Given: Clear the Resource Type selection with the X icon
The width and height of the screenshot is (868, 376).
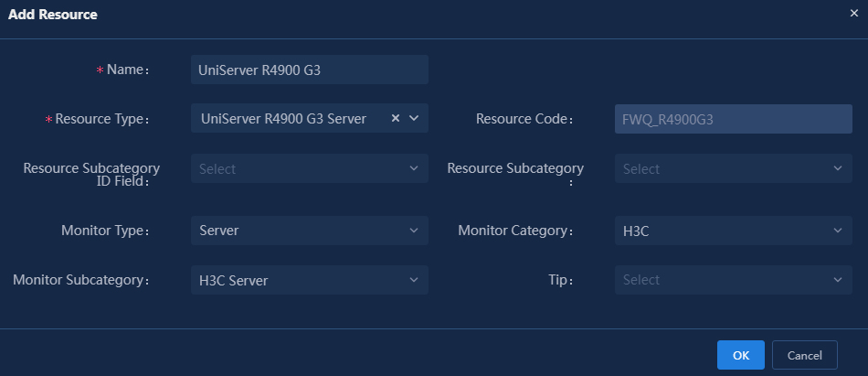Looking at the screenshot, I should point(396,118).
